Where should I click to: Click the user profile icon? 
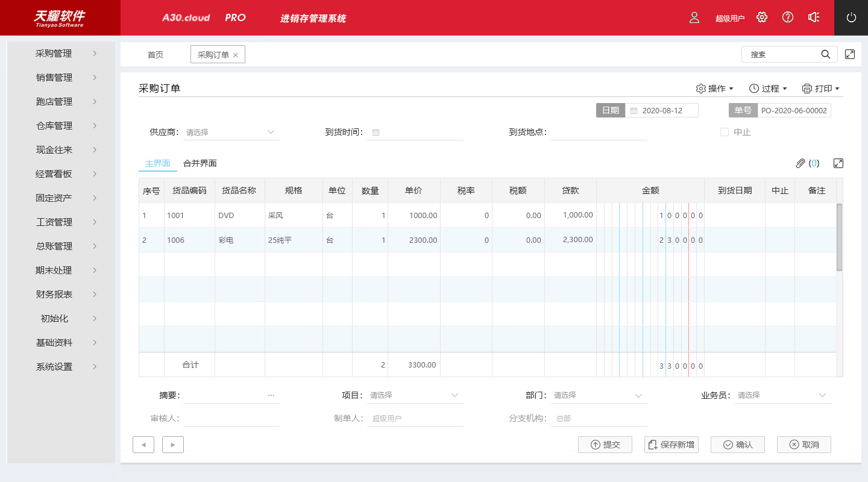694,17
